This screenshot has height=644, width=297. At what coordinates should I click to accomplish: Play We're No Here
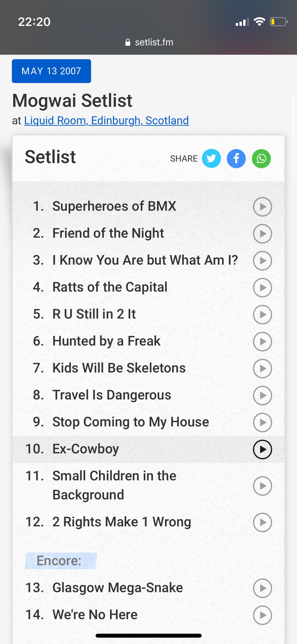pyautogui.click(x=262, y=615)
